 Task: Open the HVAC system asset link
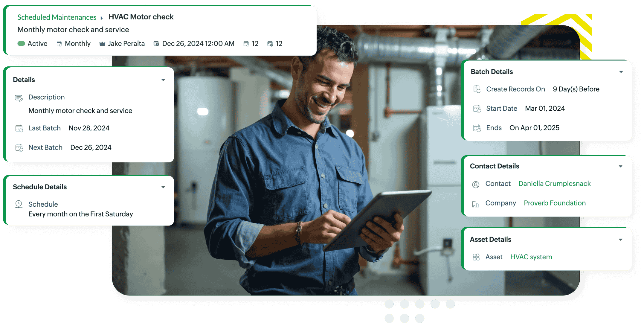pos(531,257)
